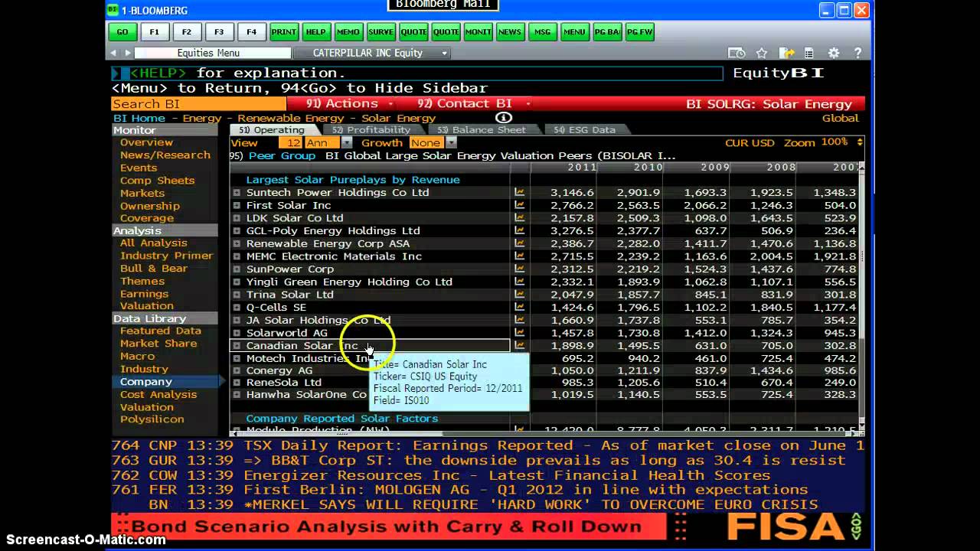Open chart icon for Renewable Energy Corp ASA
This screenshot has width=980, height=551.
point(519,243)
